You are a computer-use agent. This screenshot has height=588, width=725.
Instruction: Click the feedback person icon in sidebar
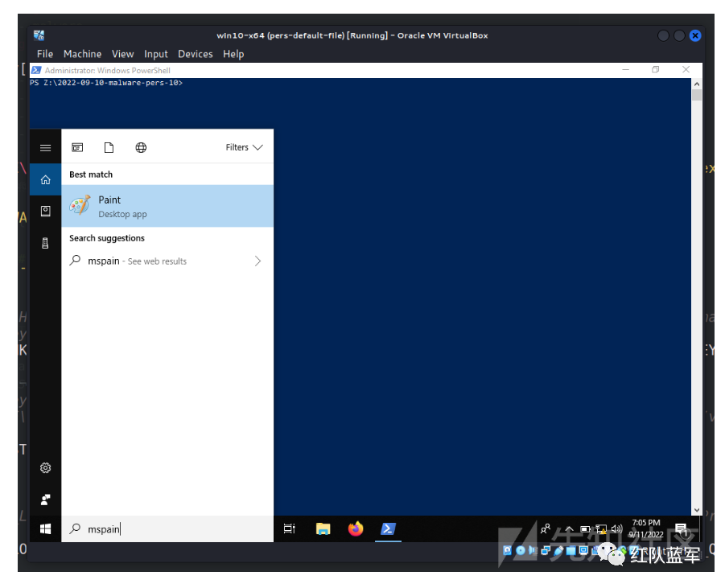click(45, 500)
